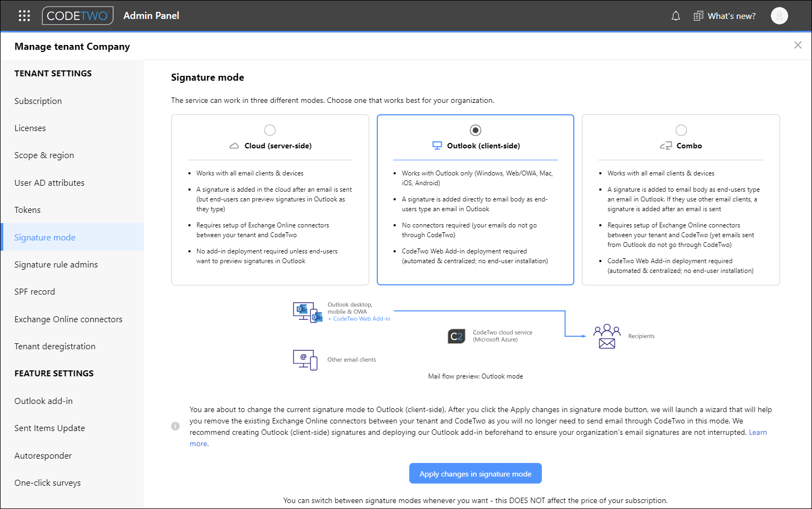Viewport: 812px width, 509px height.
Task: Click the Cloud (server-side) heading
Action: 278,146
